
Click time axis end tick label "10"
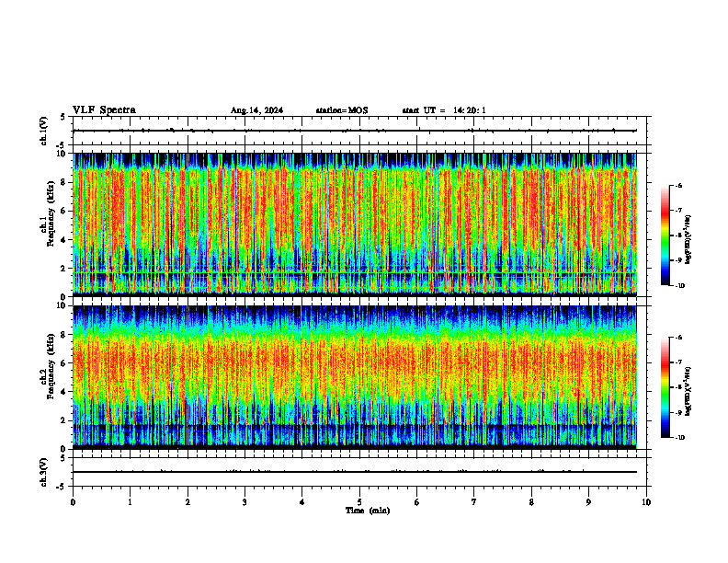[x=646, y=502]
